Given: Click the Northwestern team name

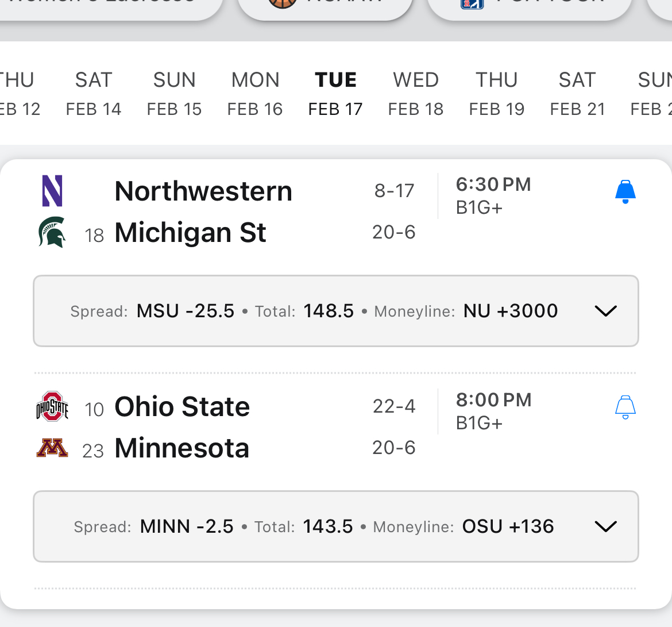Looking at the screenshot, I should coord(203,191).
